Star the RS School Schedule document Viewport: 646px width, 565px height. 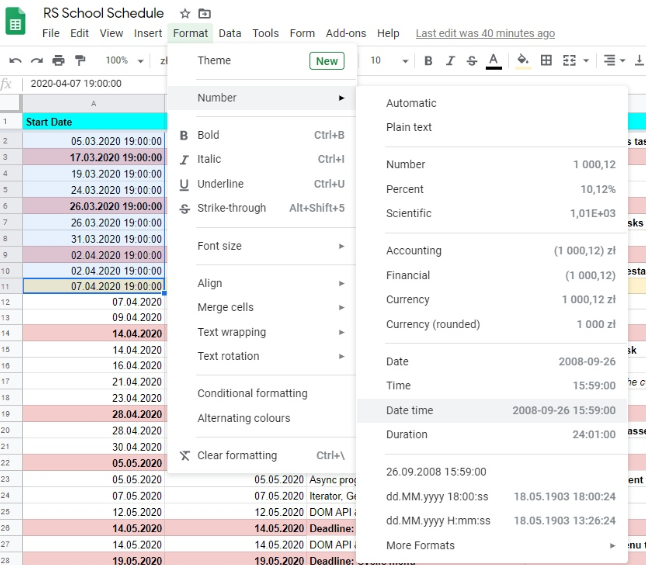185,14
